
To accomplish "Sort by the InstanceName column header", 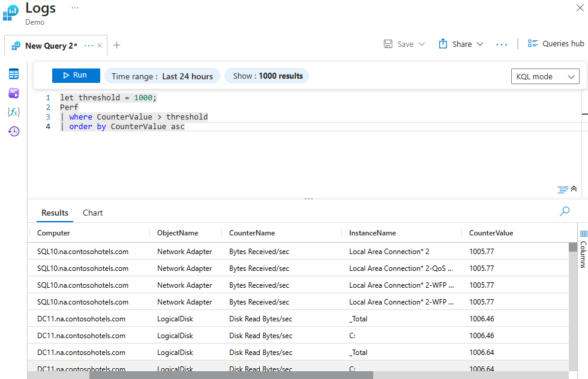I will [x=373, y=233].
